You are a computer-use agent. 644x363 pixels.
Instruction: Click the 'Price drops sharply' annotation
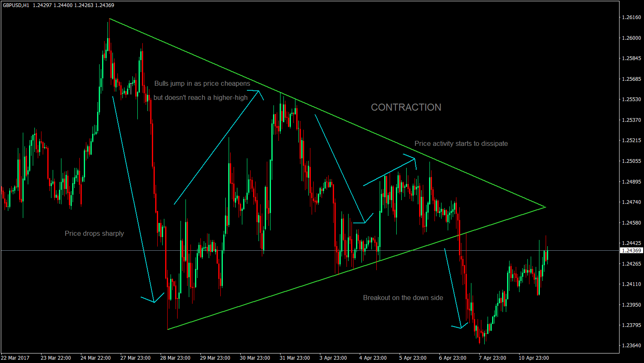click(94, 233)
